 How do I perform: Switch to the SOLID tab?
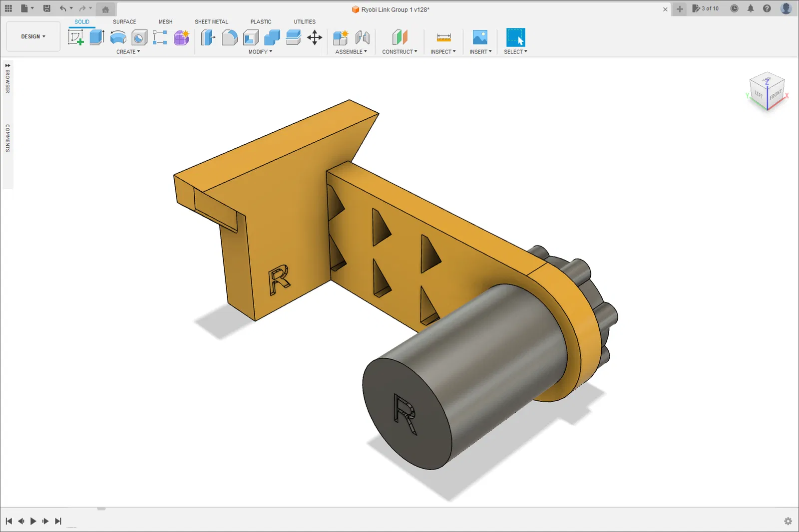82,22
